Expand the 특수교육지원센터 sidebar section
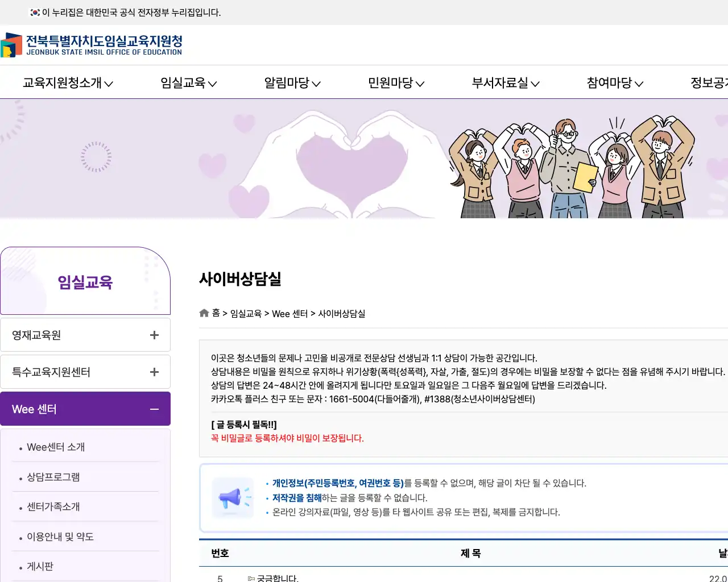This screenshot has height=582, width=728. 154,372
